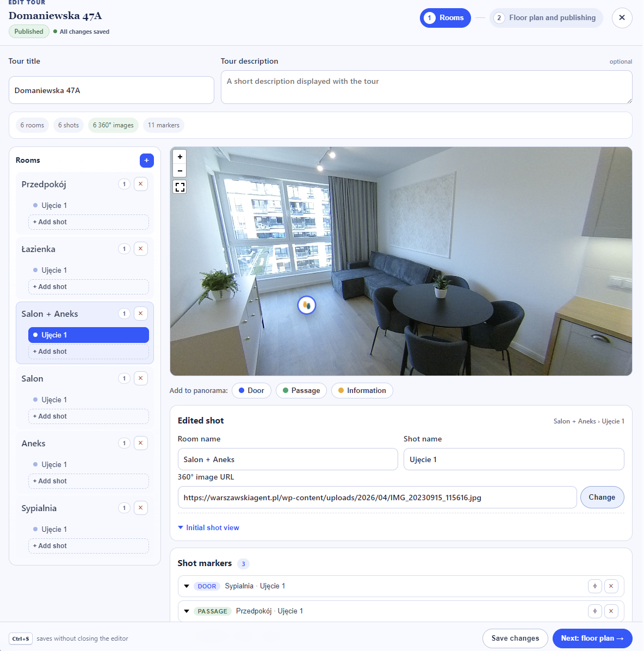Click the footsteps marker in the panorama
The height and width of the screenshot is (651, 644).
coord(307,305)
